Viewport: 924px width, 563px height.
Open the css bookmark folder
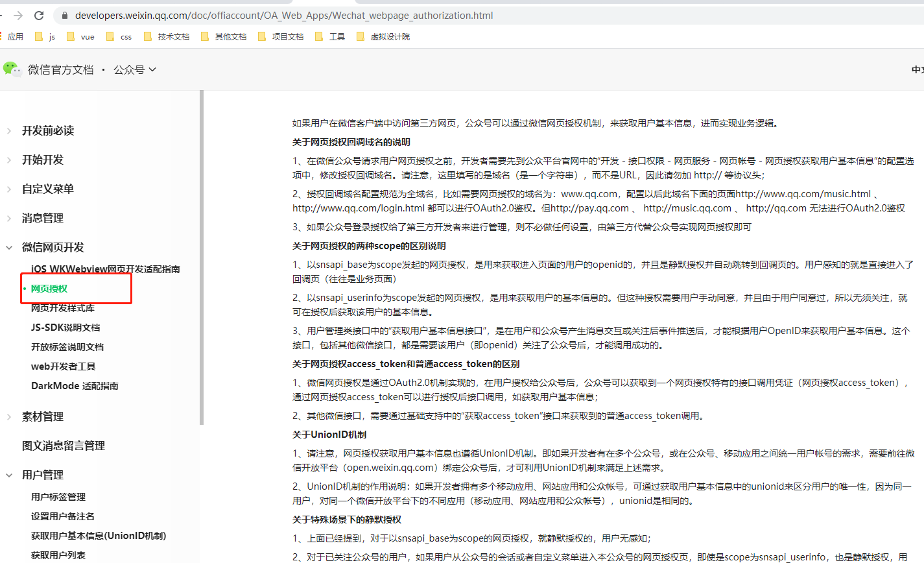(x=119, y=37)
